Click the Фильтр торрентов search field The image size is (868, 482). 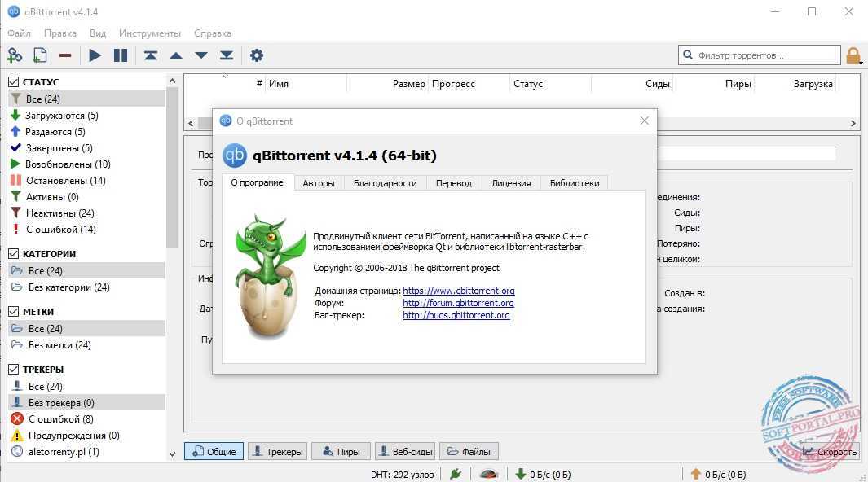click(759, 55)
